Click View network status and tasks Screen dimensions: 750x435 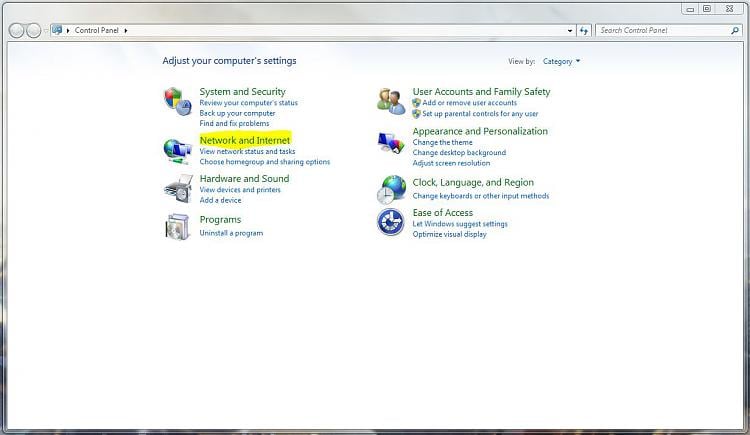point(247,151)
